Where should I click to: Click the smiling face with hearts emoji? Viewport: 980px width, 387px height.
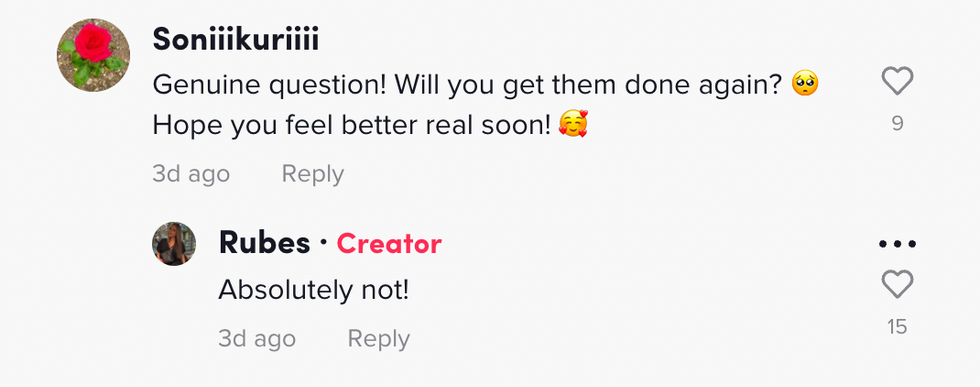click(573, 124)
